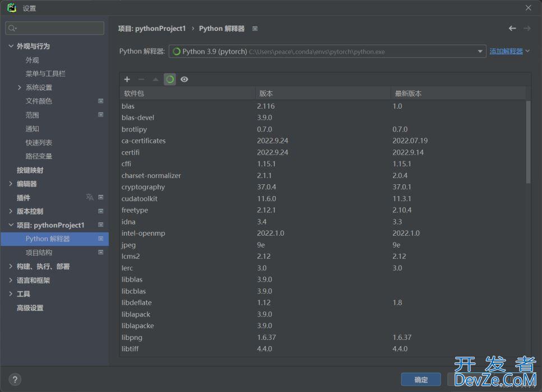Expand the 语言和框架 section
This screenshot has height=392, width=542.
11,280
